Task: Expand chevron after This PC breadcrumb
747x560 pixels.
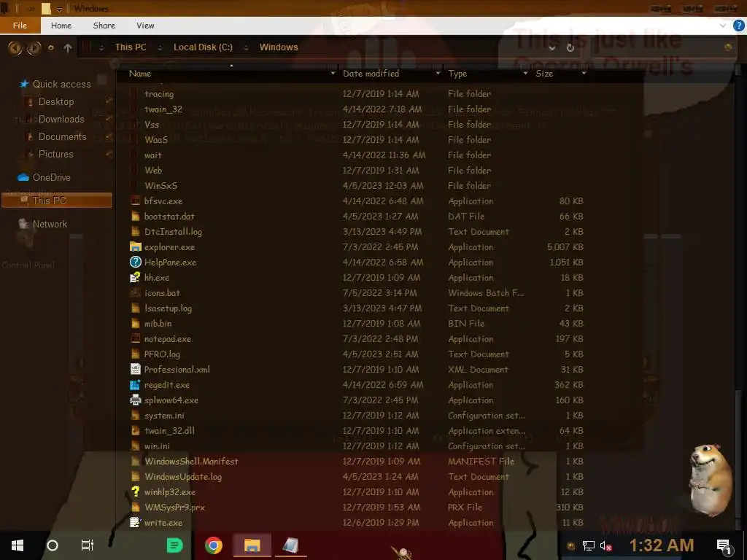Action: click(x=160, y=47)
